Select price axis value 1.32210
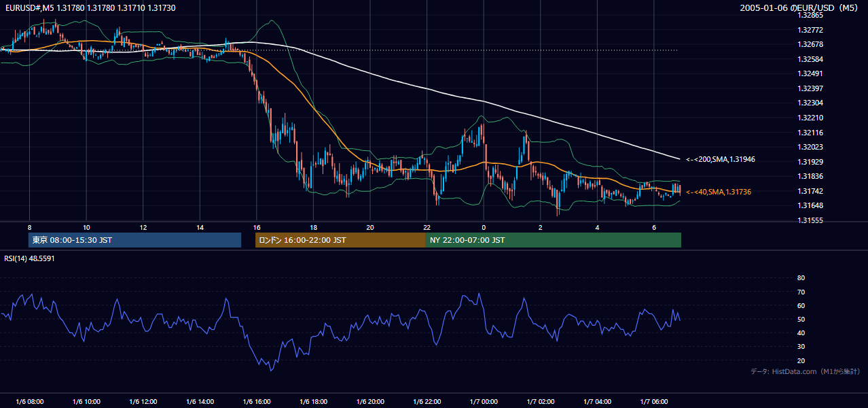The image size is (868, 408). [x=810, y=118]
